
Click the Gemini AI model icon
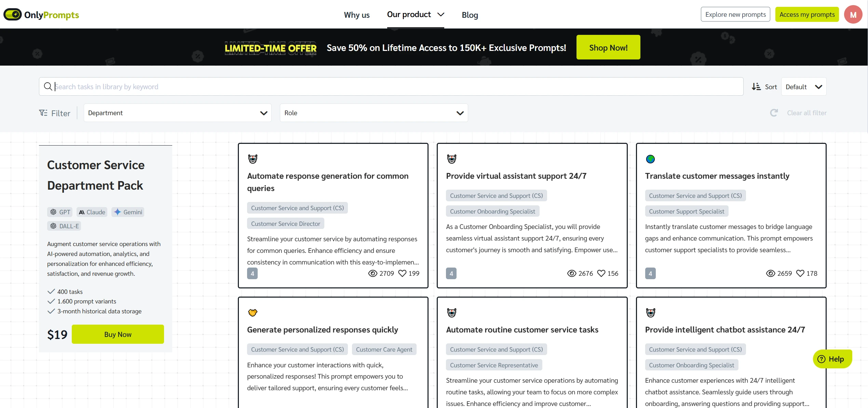[118, 212]
